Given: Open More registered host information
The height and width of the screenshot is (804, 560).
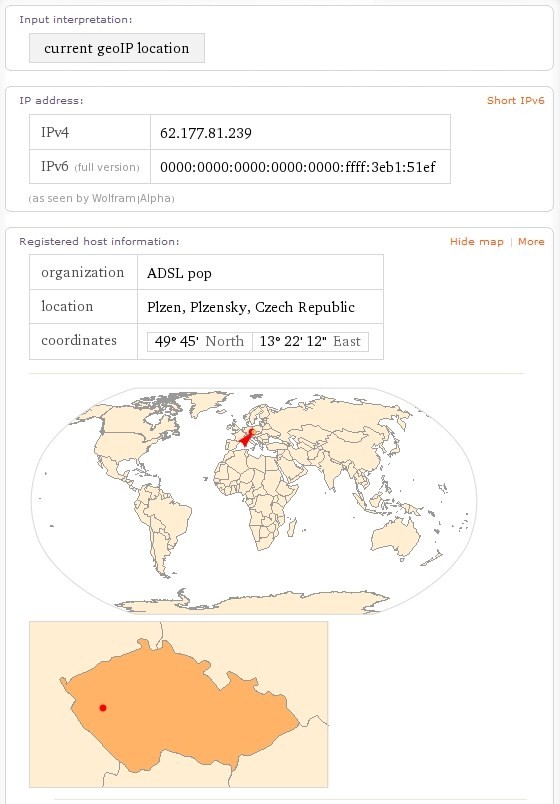Looking at the screenshot, I should (531, 242).
